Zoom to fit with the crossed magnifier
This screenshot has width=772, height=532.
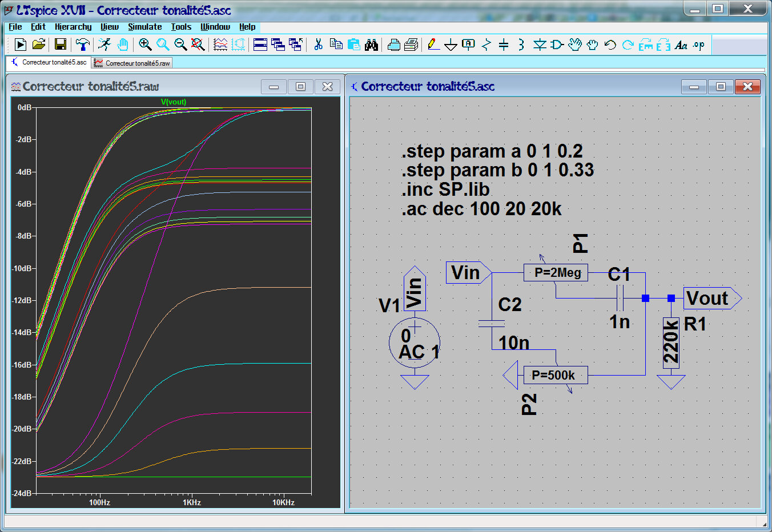point(198,45)
